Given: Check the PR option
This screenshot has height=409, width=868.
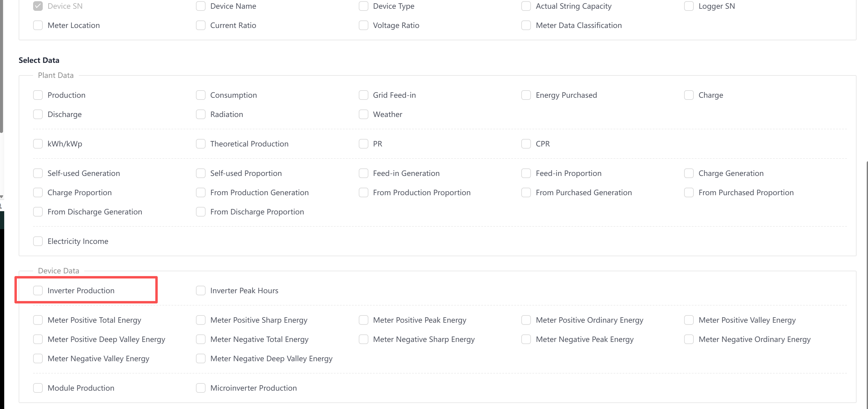Looking at the screenshot, I should click(364, 144).
